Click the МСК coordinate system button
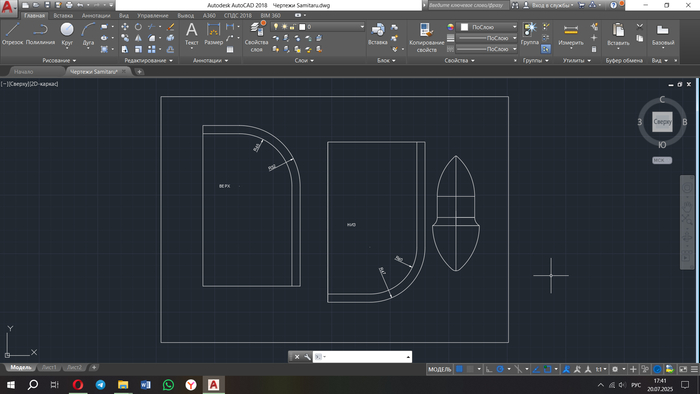The width and height of the screenshot is (700, 394). 662,160
